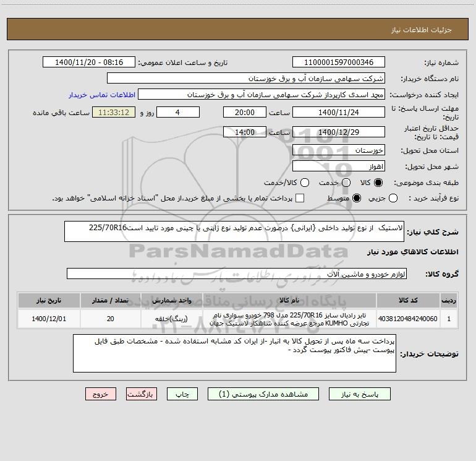
Task: Select the خدمت radio button
Action: (x=346, y=183)
